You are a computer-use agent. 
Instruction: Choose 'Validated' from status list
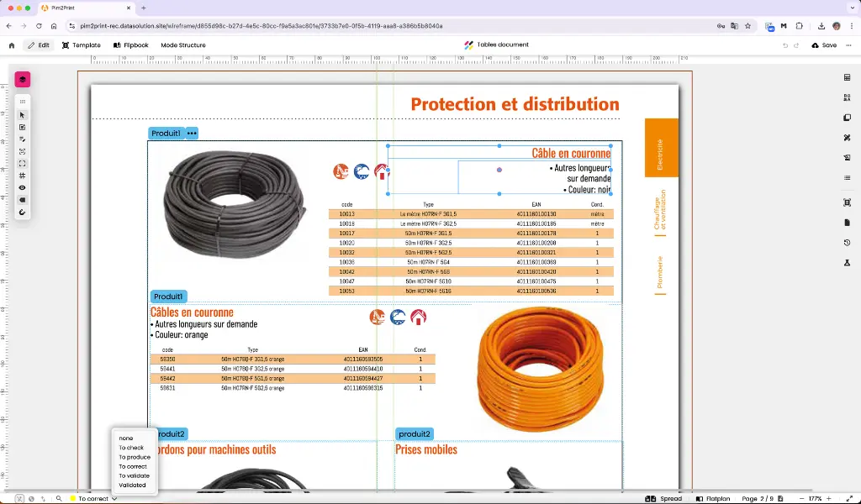132,486
